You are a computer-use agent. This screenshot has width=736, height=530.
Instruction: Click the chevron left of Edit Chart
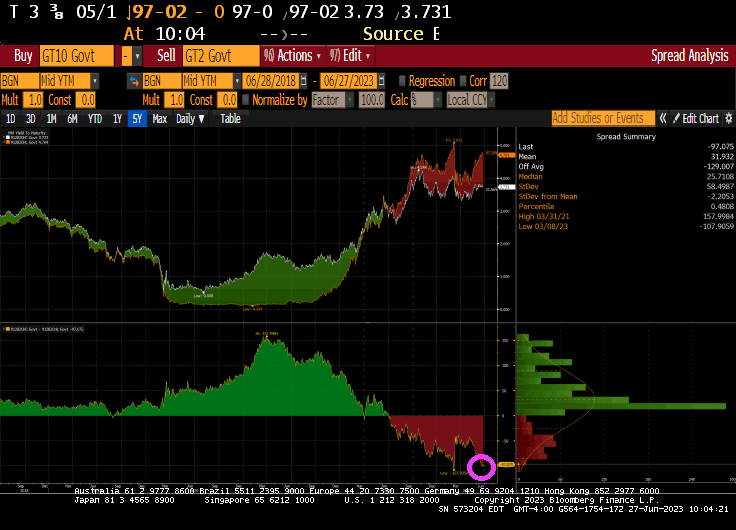point(664,119)
